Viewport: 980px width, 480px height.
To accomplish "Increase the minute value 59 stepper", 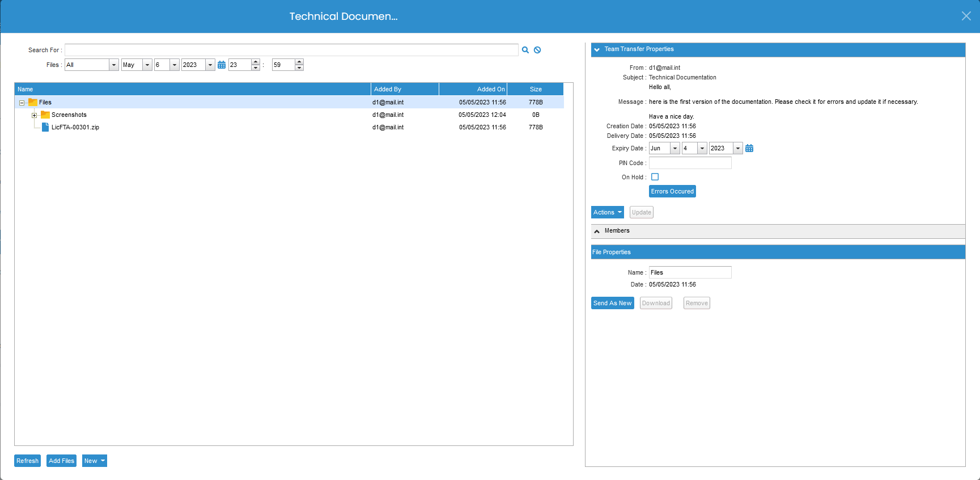I will [299, 62].
